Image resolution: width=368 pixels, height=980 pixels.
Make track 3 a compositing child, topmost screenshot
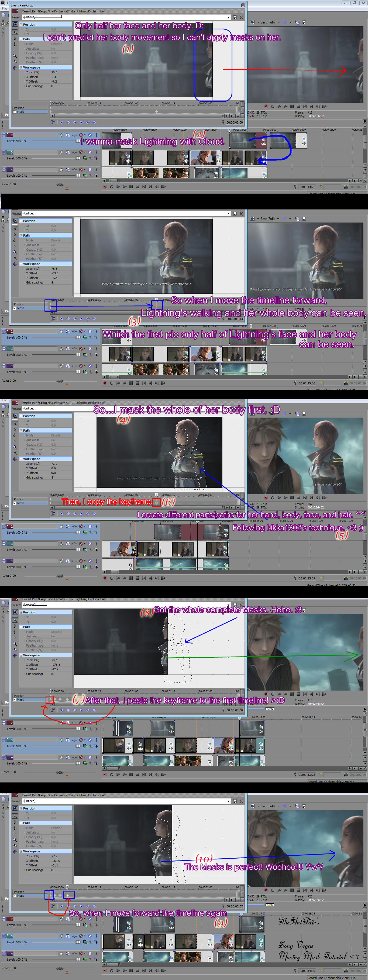[x=97, y=158]
